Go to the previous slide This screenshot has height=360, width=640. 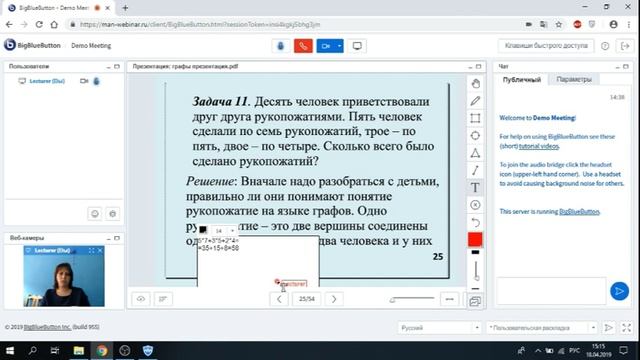[279, 299]
